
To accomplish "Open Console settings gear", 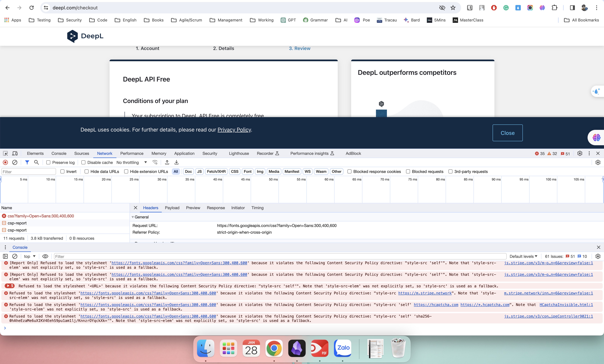I will [x=598, y=256].
